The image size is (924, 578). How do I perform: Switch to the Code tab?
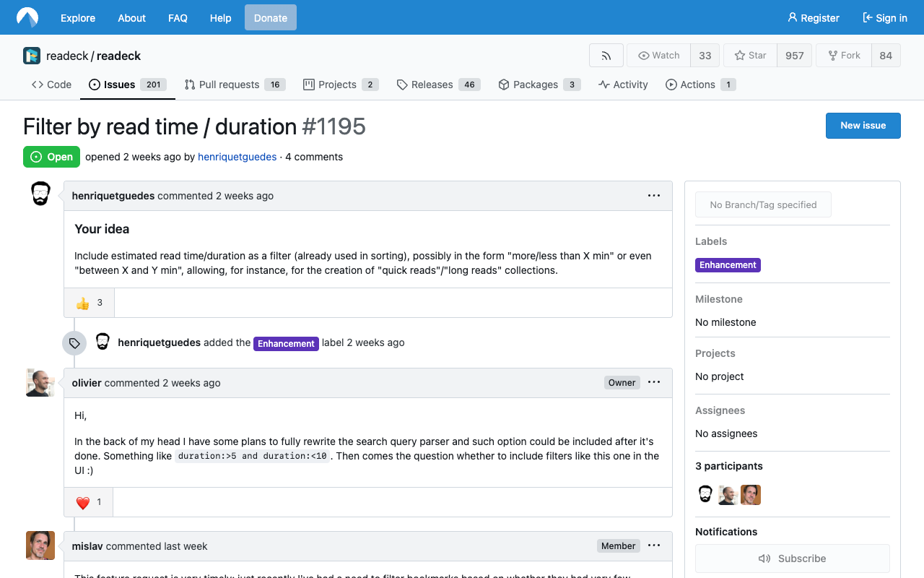click(51, 85)
